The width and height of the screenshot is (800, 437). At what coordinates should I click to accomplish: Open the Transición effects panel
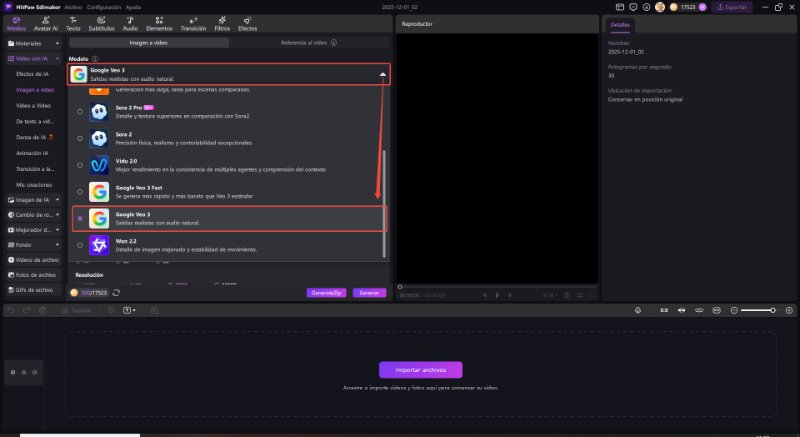pyautogui.click(x=193, y=24)
